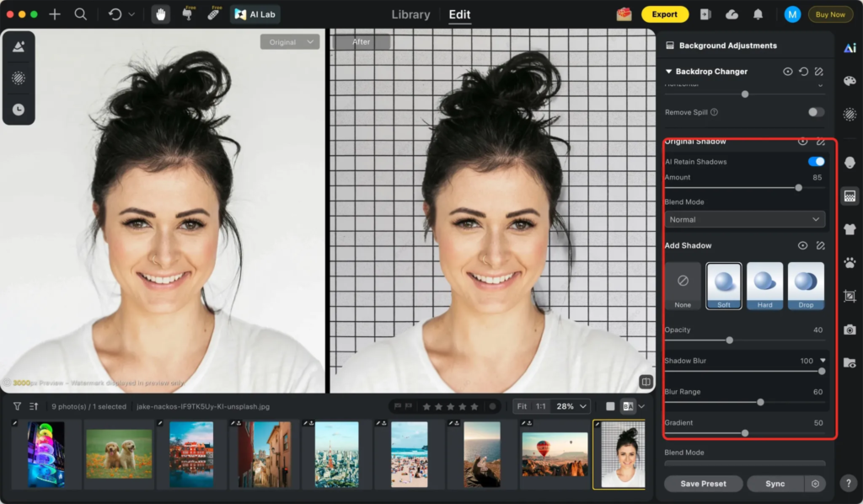863x504 pixels.
Task: Select the Hard shadow preset
Action: 764,286
